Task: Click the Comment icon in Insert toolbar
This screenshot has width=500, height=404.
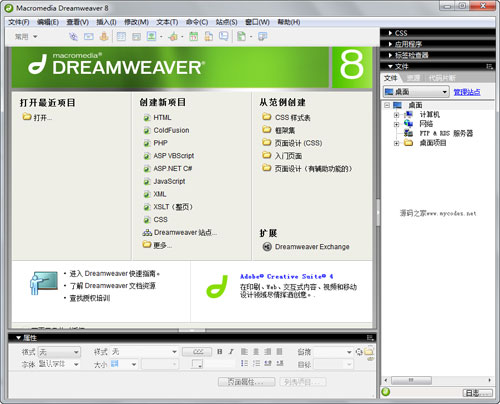Action: coord(224,36)
